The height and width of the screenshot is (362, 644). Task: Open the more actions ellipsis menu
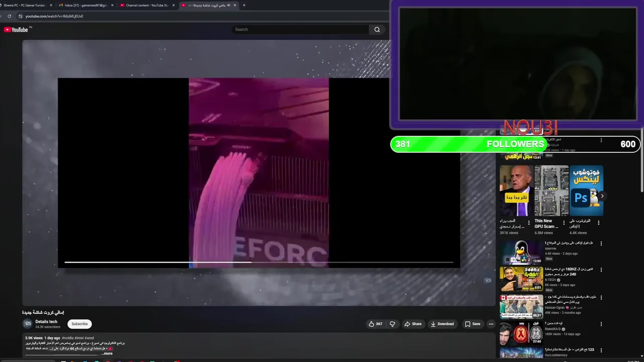point(491,324)
